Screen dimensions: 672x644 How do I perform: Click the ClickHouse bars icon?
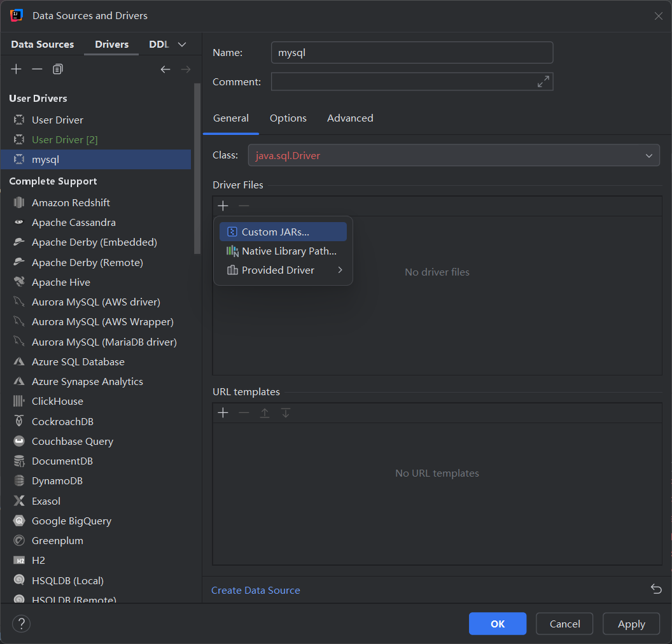click(19, 401)
